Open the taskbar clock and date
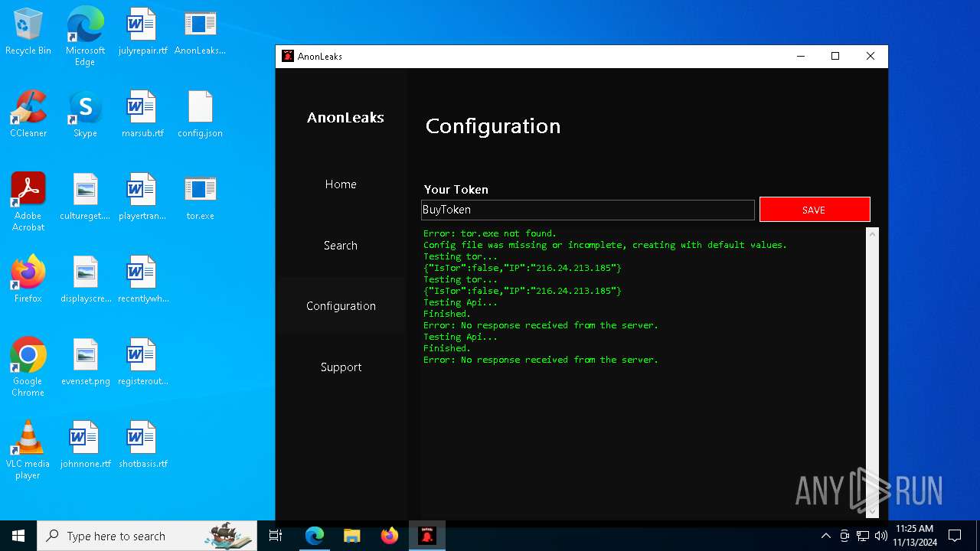980x551 pixels. [915, 536]
